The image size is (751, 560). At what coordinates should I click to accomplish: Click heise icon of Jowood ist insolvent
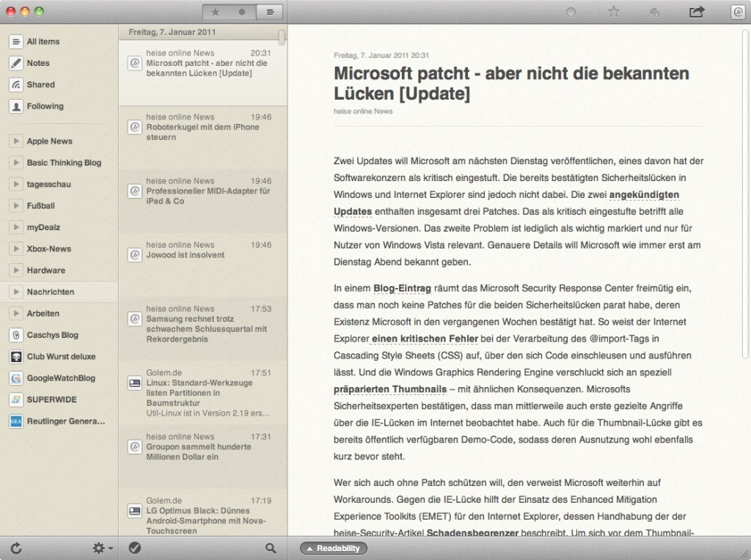click(x=135, y=254)
